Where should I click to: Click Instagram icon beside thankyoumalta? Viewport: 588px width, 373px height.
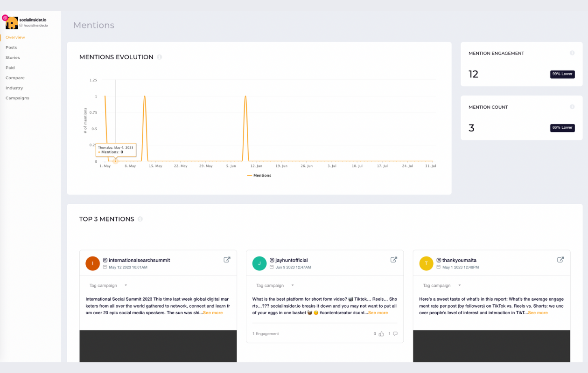point(439,260)
